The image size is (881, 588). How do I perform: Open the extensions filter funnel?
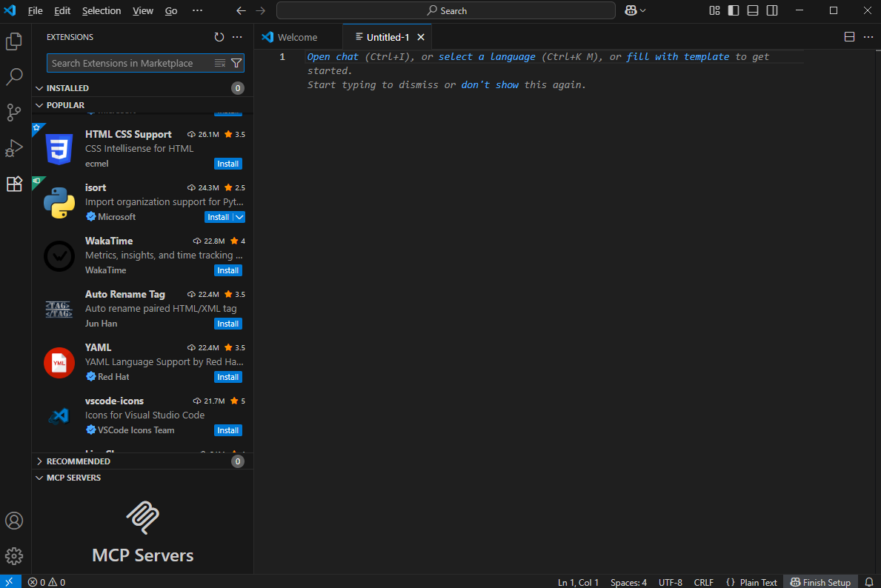pos(236,64)
